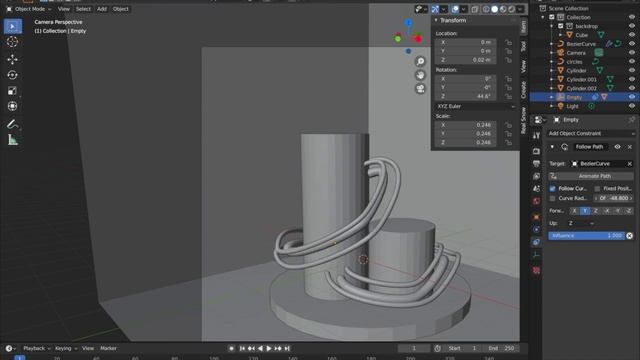Click the pan view hand icon
The height and width of the screenshot is (360, 640).
click(x=420, y=75)
